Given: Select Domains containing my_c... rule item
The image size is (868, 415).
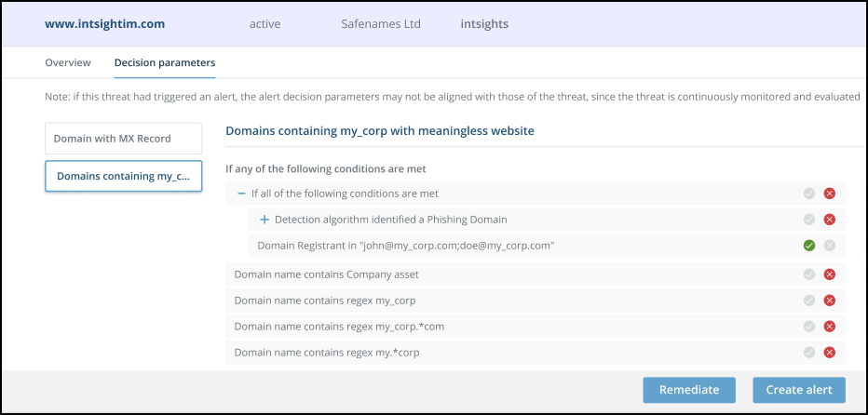Looking at the screenshot, I should pos(123,176).
